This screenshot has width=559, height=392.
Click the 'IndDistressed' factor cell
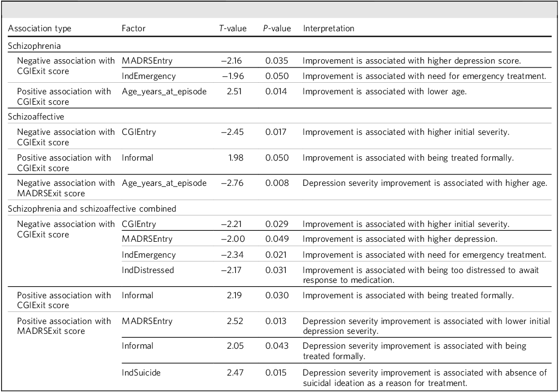pyautogui.click(x=148, y=270)
